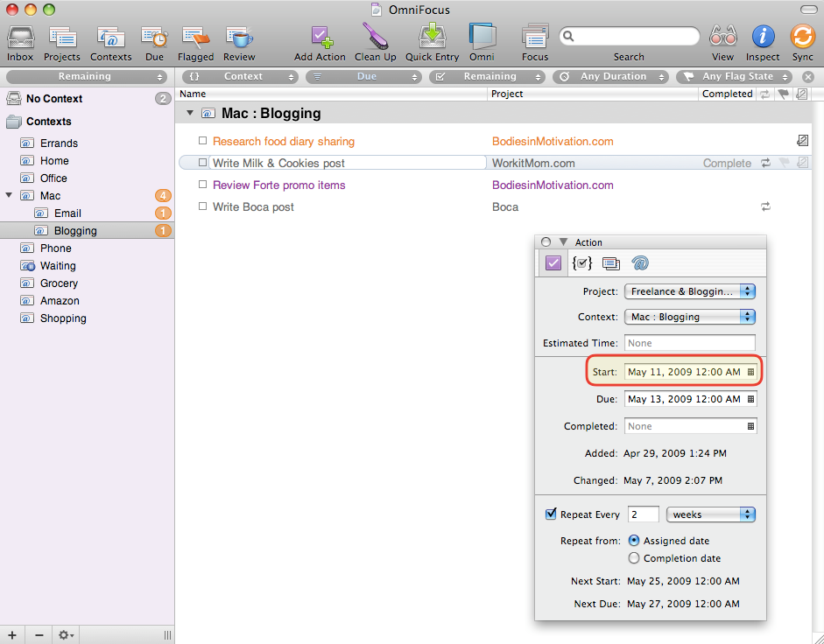Select the Project tab in the inspector
This screenshot has width=824, height=644.
pyautogui.click(x=610, y=262)
